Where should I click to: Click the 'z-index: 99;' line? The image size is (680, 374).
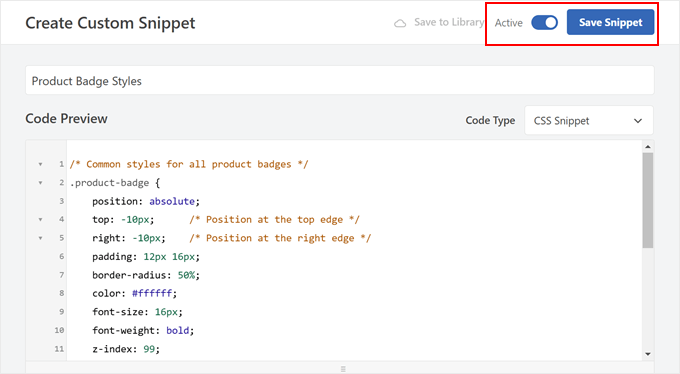point(126,349)
